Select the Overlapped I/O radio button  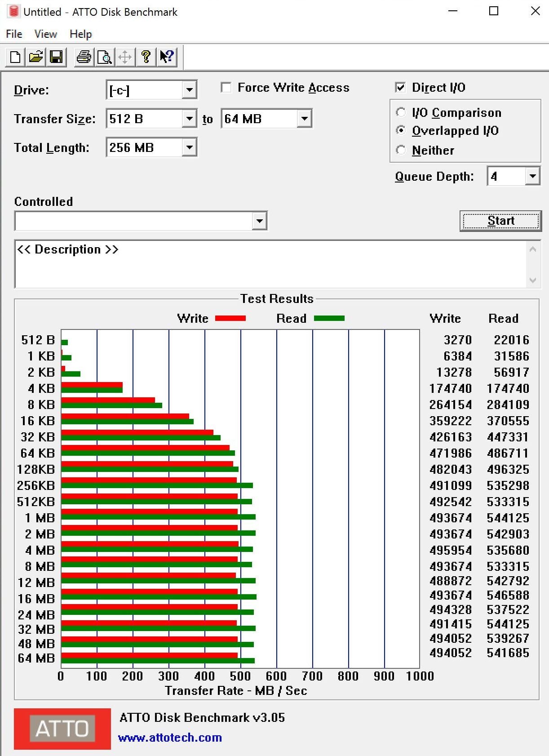[401, 130]
